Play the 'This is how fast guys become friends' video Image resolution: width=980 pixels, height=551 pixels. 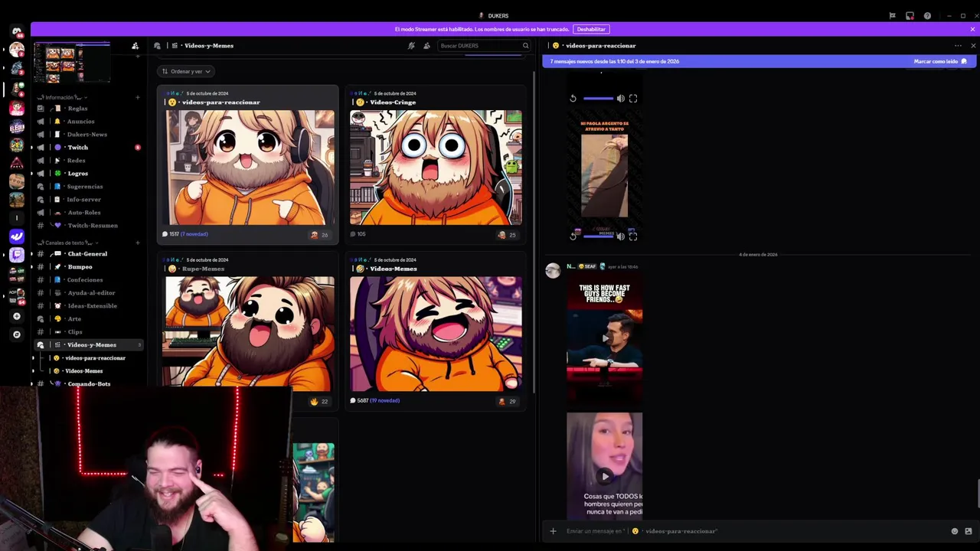605,337
